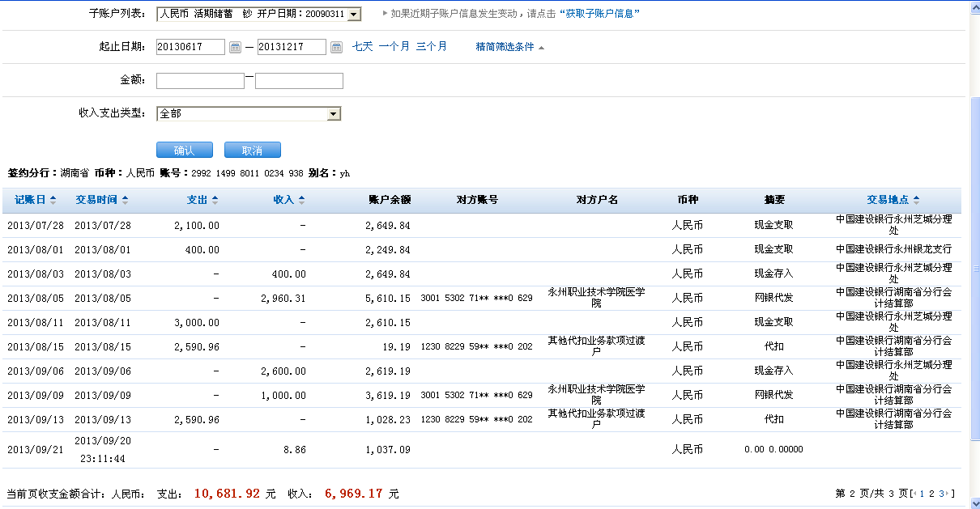Sort the table by 记账日 column

[x=35, y=200]
